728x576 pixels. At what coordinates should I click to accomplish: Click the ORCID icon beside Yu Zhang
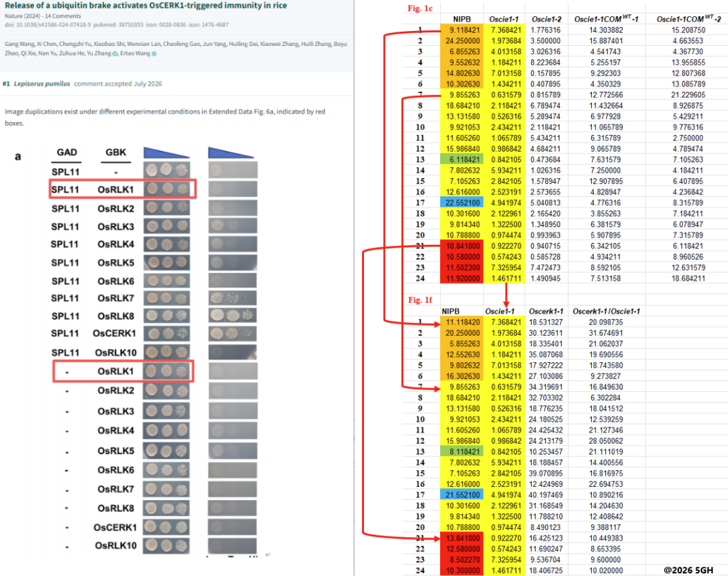pos(115,54)
